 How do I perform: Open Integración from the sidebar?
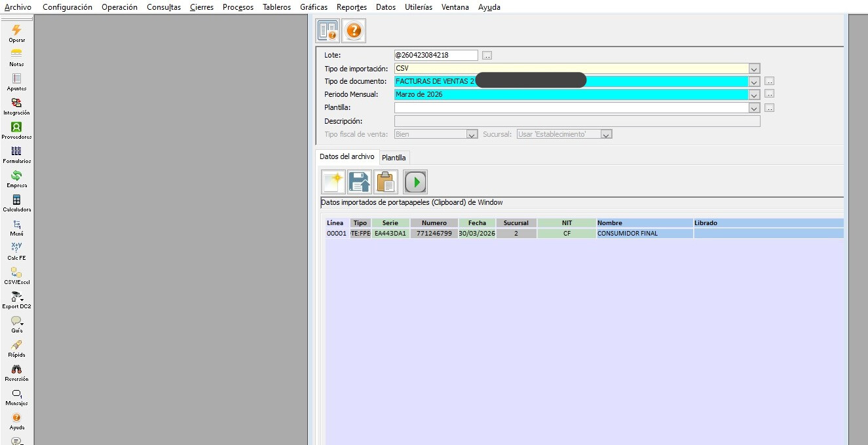click(x=16, y=103)
